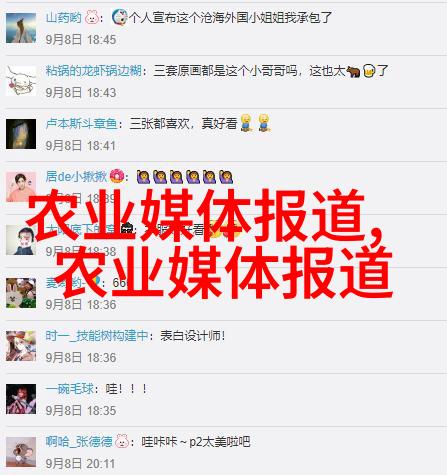Click the rabbit badge beside 山药哟

pyautogui.click(x=92, y=18)
